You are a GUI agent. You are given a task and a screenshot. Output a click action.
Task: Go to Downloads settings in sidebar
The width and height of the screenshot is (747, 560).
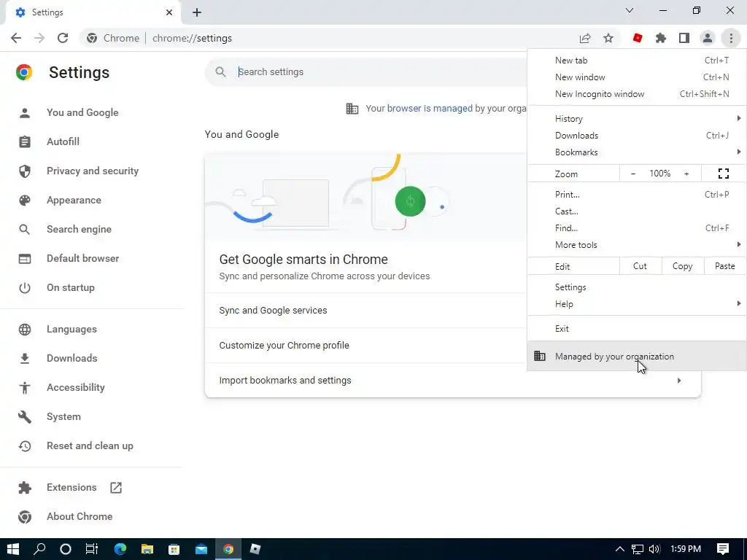click(x=72, y=358)
